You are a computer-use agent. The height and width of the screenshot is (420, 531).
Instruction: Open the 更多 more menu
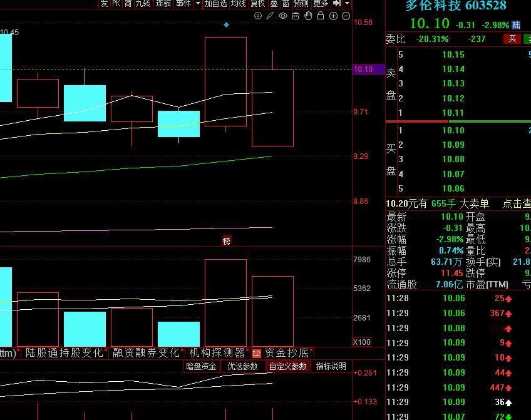pos(321,4)
